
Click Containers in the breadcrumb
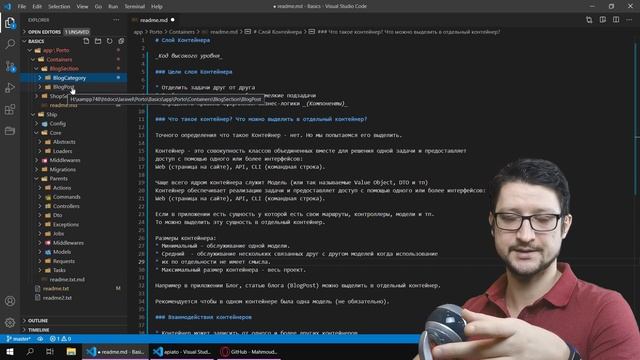pyautogui.click(x=182, y=32)
